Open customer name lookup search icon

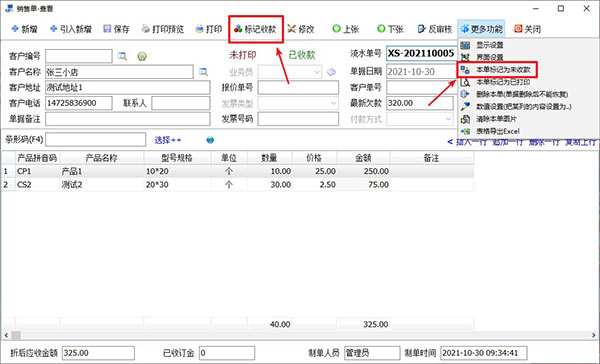(x=203, y=72)
